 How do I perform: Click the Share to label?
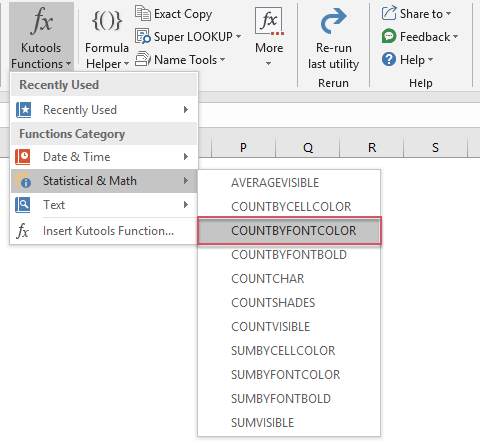click(421, 14)
